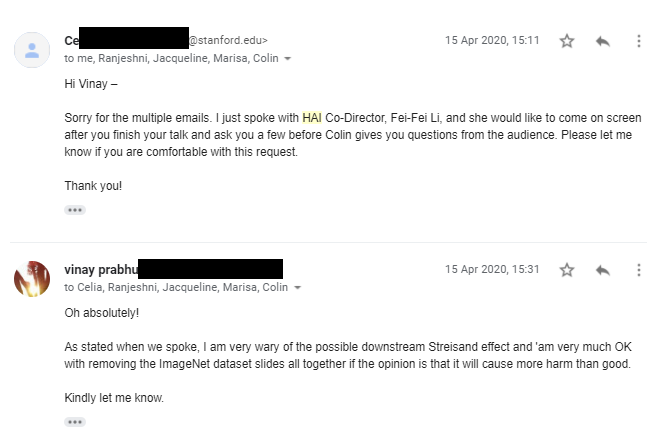The height and width of the screenshot is (435, 647).
Task: Open more options for second email
Action: 638,270
